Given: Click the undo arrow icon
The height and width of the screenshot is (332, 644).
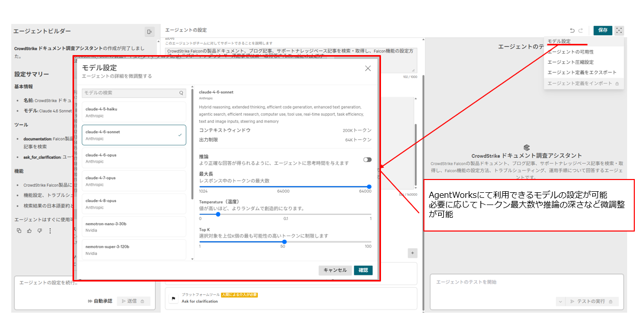Looking at the screenshot, I should pos(573,31).
